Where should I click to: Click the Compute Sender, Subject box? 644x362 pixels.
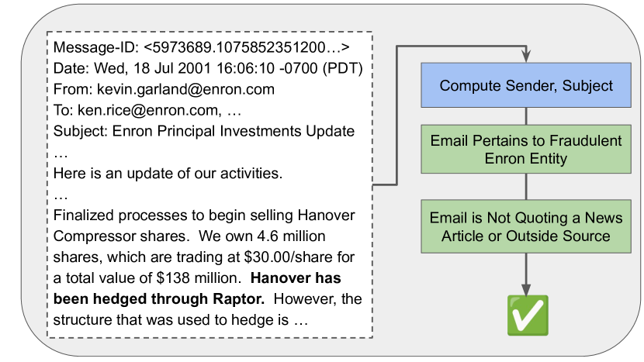(526, 85)
